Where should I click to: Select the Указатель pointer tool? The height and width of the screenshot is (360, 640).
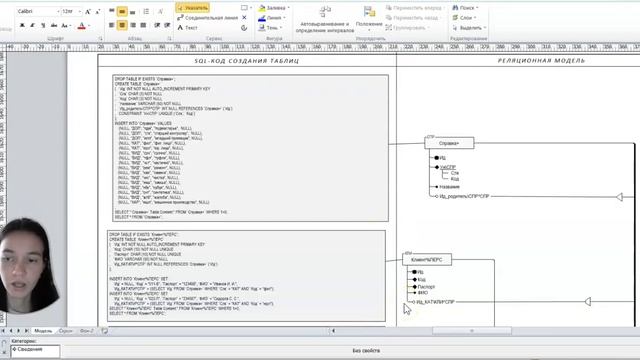click(193, 8)
